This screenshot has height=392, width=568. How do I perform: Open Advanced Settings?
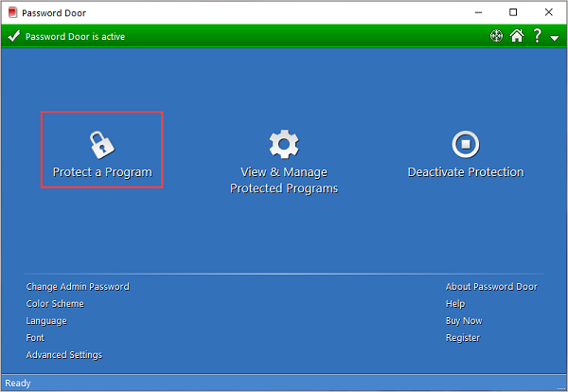click(64, 355)
